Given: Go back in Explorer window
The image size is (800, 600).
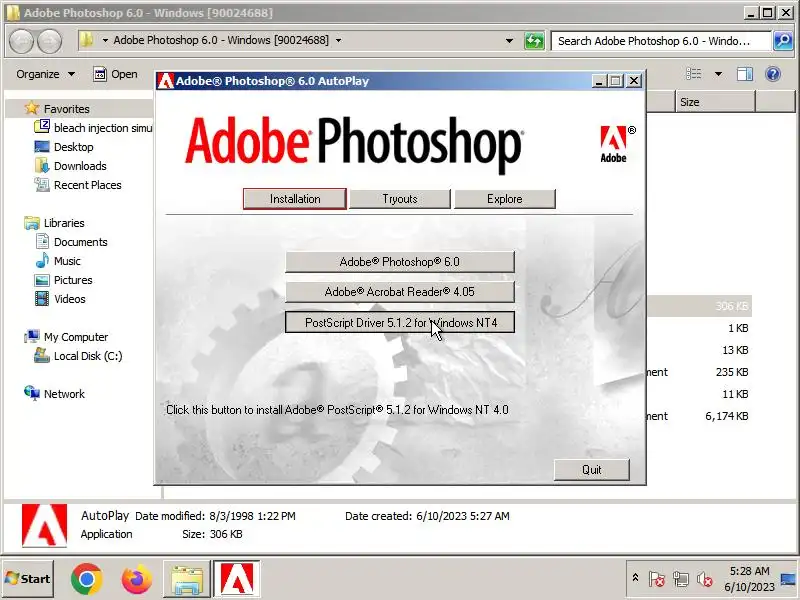Looking at the screenshot, I should coord(21,41).
